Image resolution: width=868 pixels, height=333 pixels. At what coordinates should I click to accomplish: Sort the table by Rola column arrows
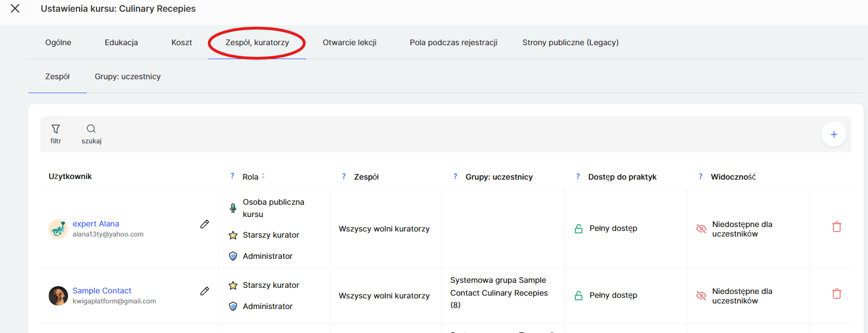pyautogui.click(x=263, y=176)
